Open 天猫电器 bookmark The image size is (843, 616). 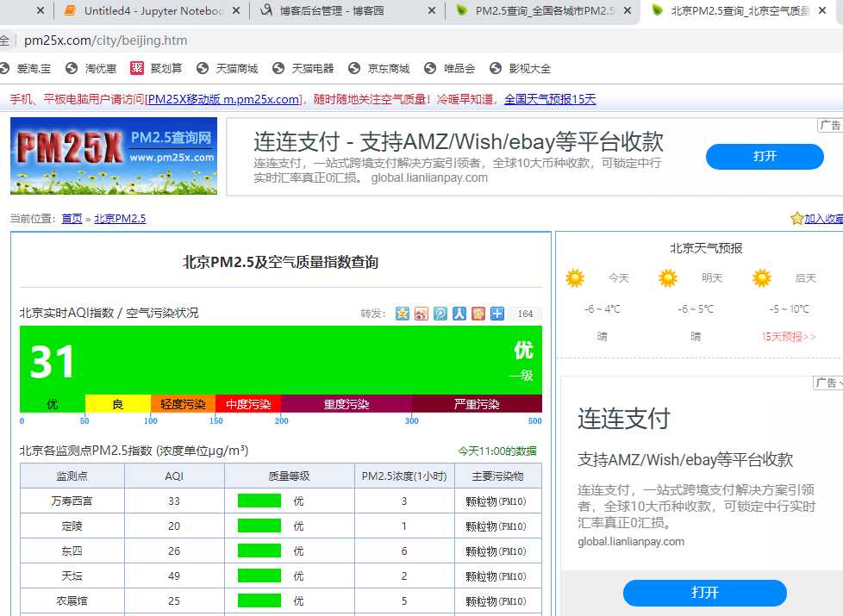coord(303,68)
